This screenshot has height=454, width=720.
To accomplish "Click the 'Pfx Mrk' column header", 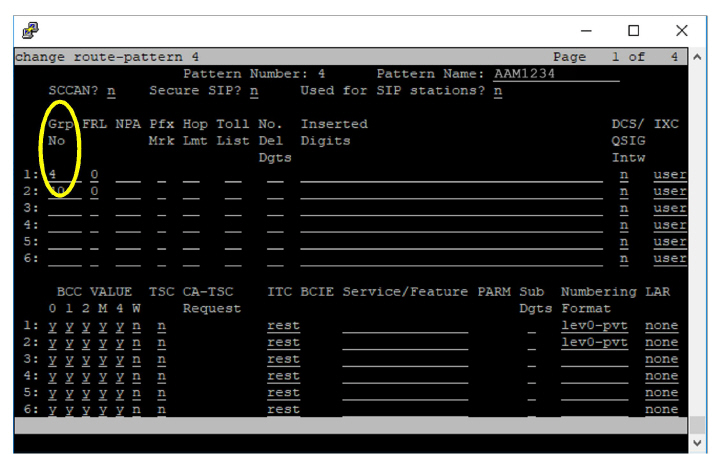I will tap(162, 132).
